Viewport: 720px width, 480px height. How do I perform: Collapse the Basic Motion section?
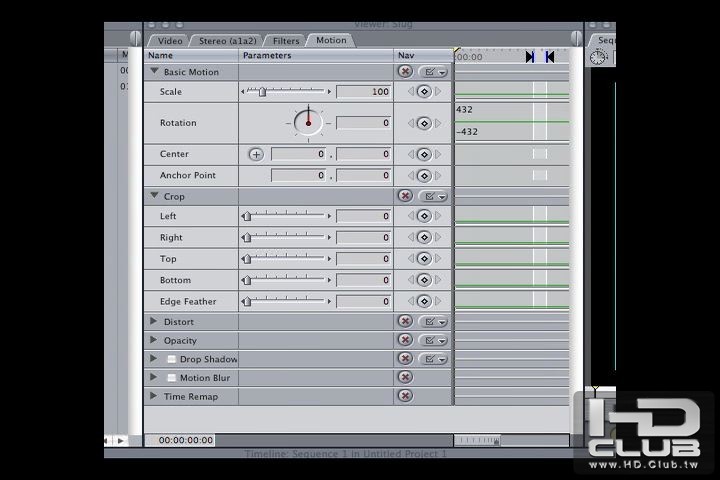154,71
